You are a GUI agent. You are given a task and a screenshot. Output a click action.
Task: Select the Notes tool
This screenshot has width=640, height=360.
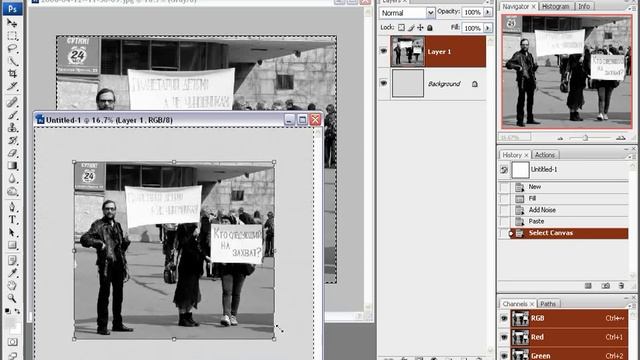12,260
